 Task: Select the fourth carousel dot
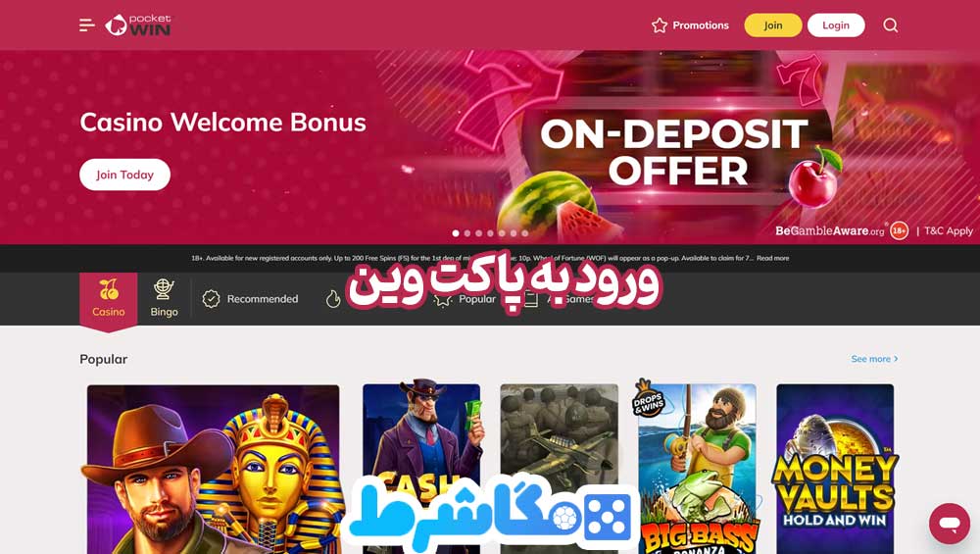click(x=491, y=233)
